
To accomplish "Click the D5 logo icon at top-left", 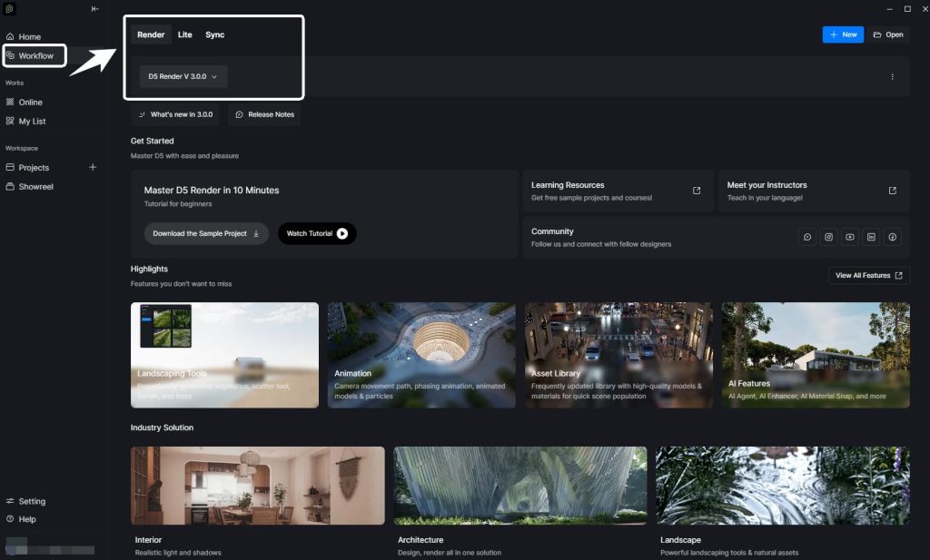I will pyautogui.click(x=9, y=9).
